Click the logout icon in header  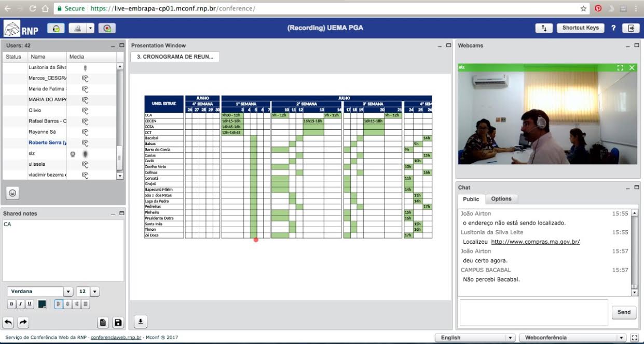pos(631,28)
